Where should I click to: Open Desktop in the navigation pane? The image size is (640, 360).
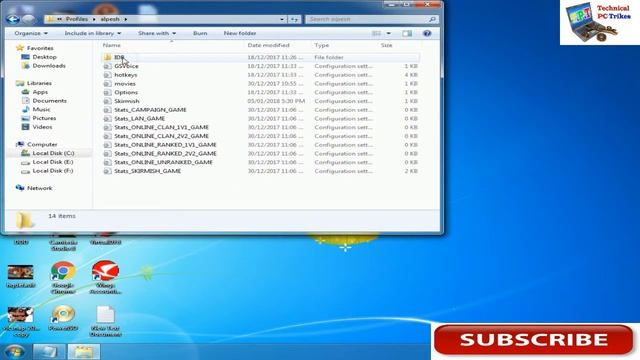pos(44,57)
